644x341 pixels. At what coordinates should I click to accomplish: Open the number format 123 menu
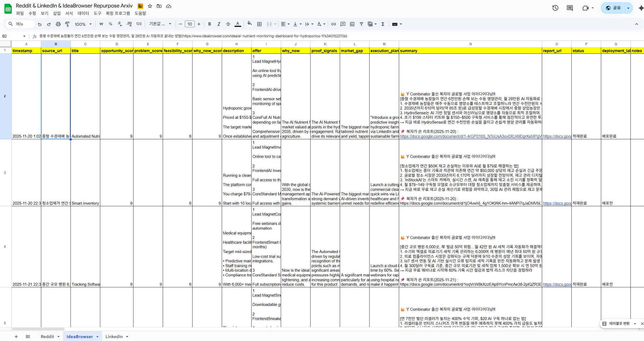pyautogui.click(x=139, y=24)
